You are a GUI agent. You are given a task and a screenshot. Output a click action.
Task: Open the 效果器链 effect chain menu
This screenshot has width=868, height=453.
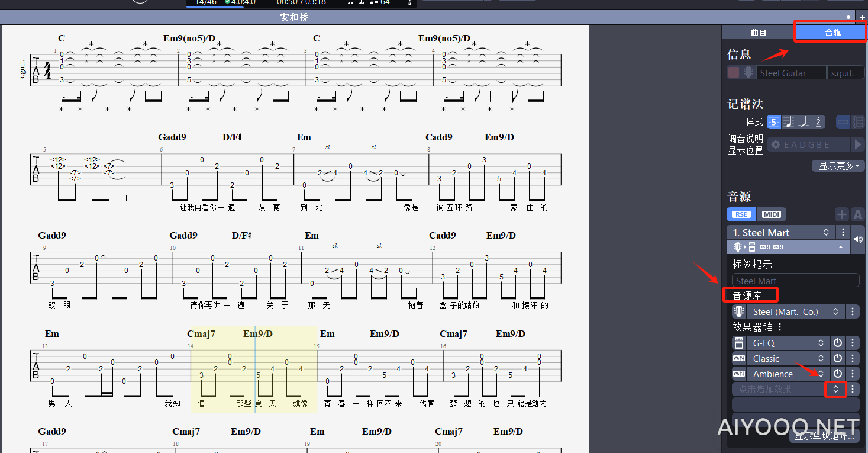(780, 327)
